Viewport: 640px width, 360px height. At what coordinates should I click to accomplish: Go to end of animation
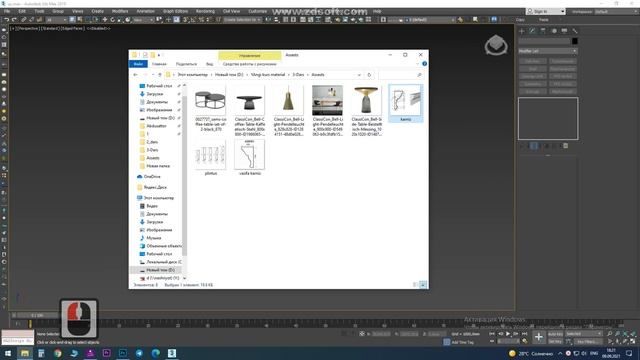tap(524, 334)
